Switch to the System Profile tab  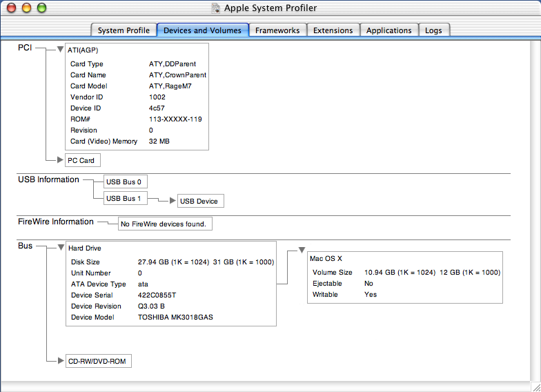tap(124, 30)
